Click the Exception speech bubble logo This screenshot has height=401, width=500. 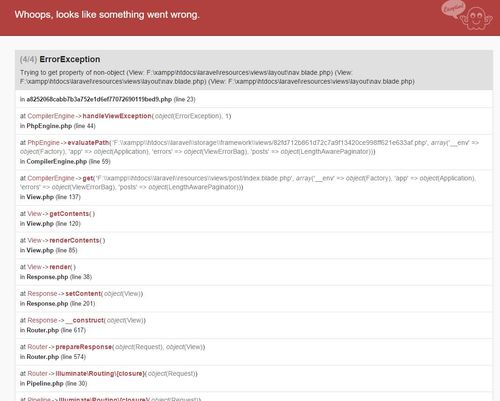click(453, 8)
